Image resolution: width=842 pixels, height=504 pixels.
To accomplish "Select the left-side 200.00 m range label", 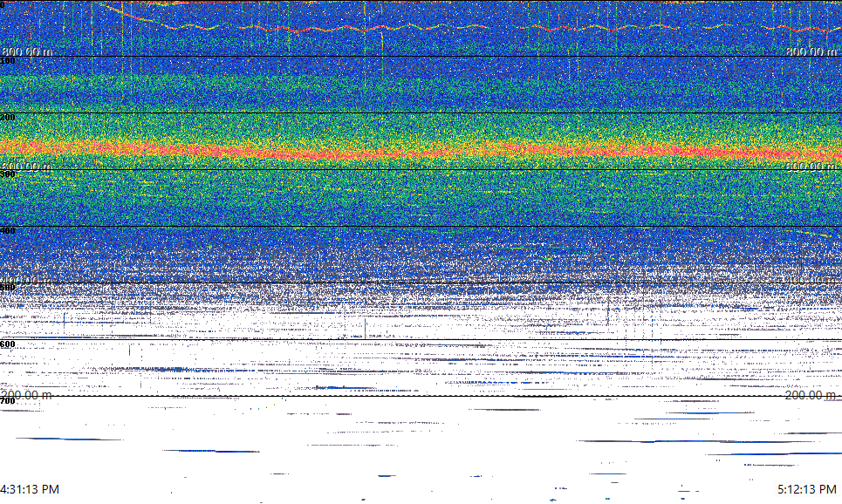I will coord(27,395).
